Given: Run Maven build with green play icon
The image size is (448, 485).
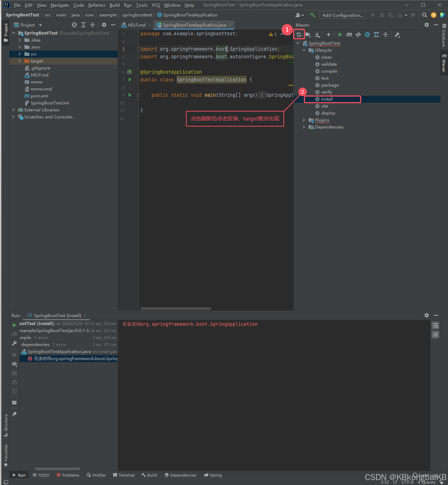Looking at the screenshot, I should point(340,35).
